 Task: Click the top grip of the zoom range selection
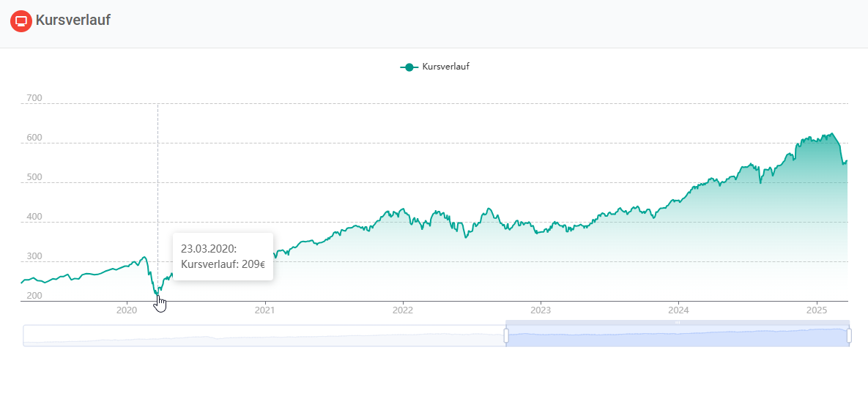(678, 322)
